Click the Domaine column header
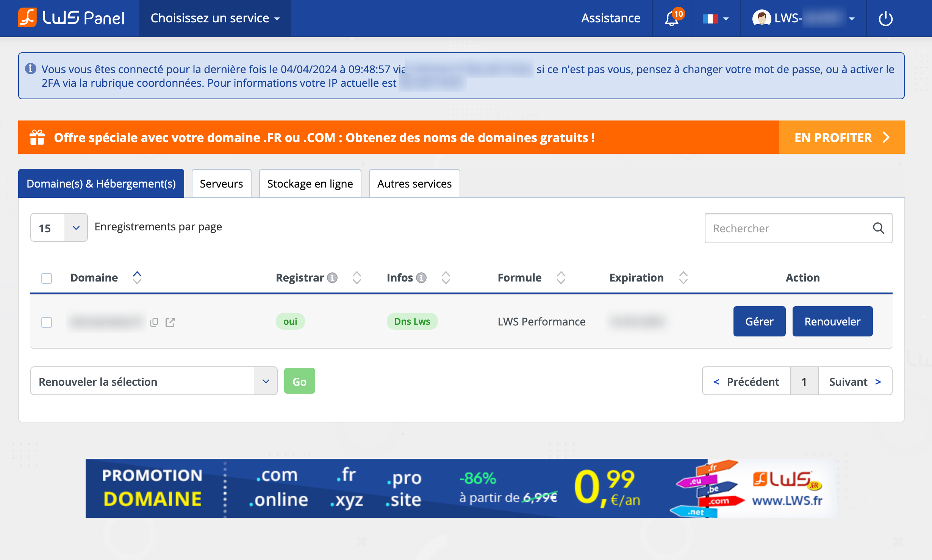This screenshot has height=560, width=932. (x=94, y=278)
